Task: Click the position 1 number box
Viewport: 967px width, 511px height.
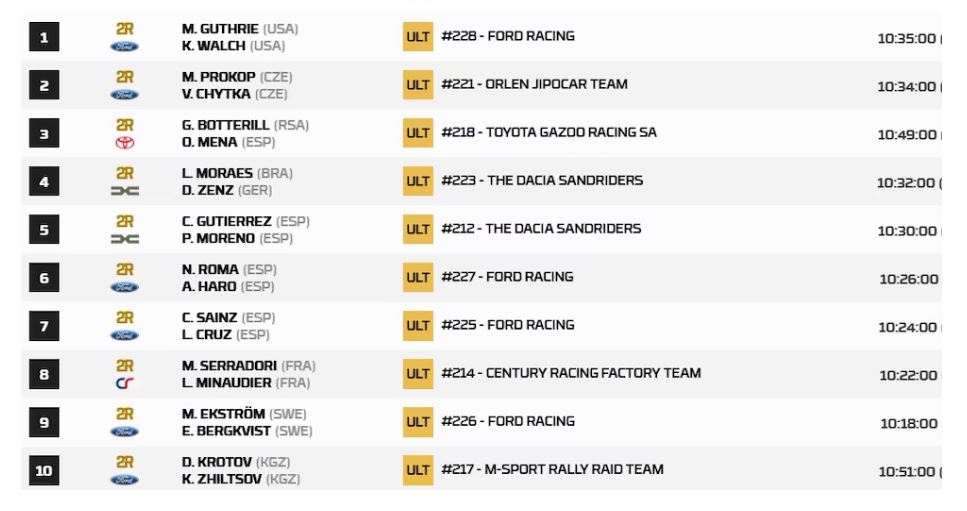Action: tap(44, 38)
